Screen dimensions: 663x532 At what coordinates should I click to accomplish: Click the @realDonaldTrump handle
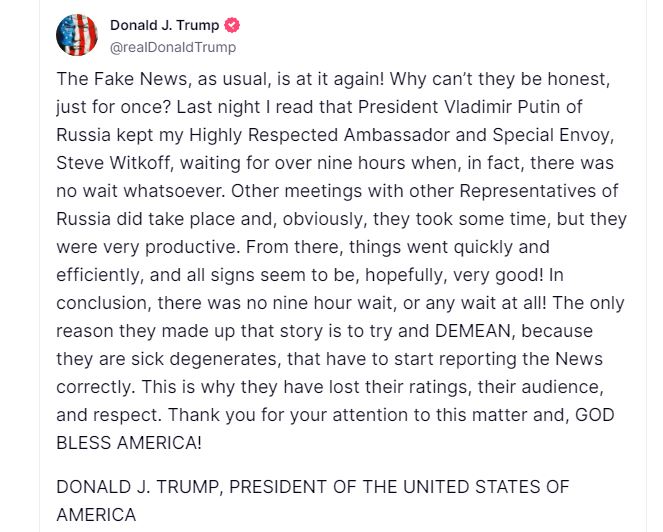(170, 47)
